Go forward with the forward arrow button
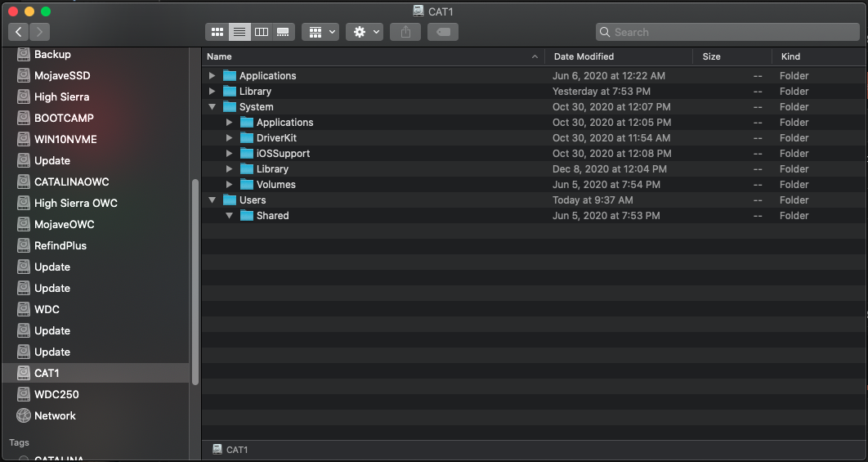 click(x=39, y=32)
